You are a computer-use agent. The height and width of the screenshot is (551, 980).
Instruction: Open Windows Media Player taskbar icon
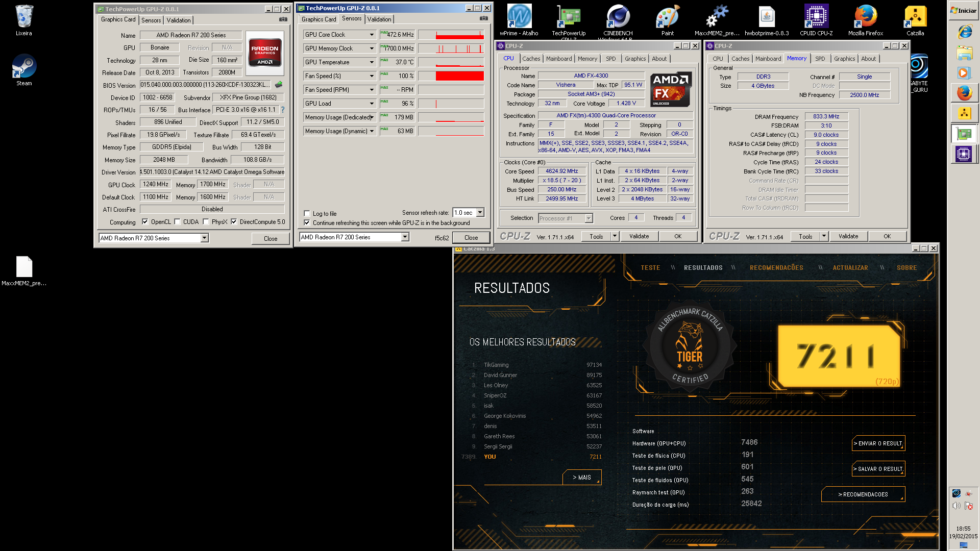[964, 73]
